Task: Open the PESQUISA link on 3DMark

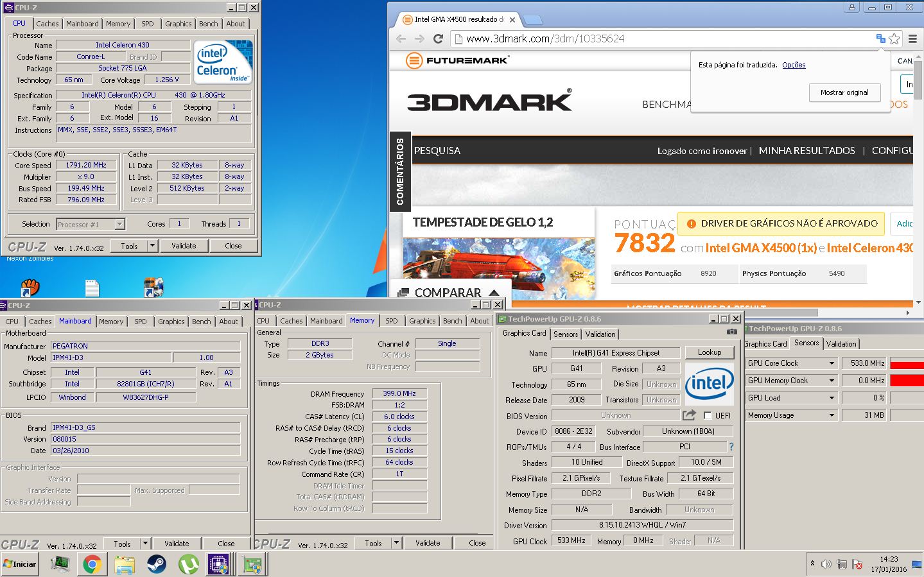Action: tap(437, 151)
